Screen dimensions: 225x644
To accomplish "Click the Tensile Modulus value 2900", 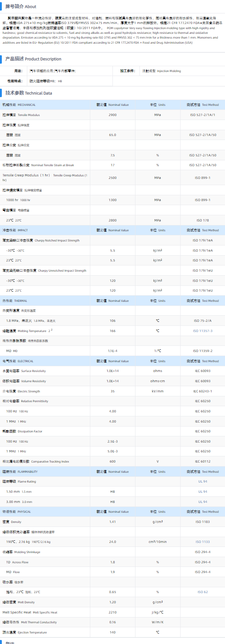I will point(112,115).
